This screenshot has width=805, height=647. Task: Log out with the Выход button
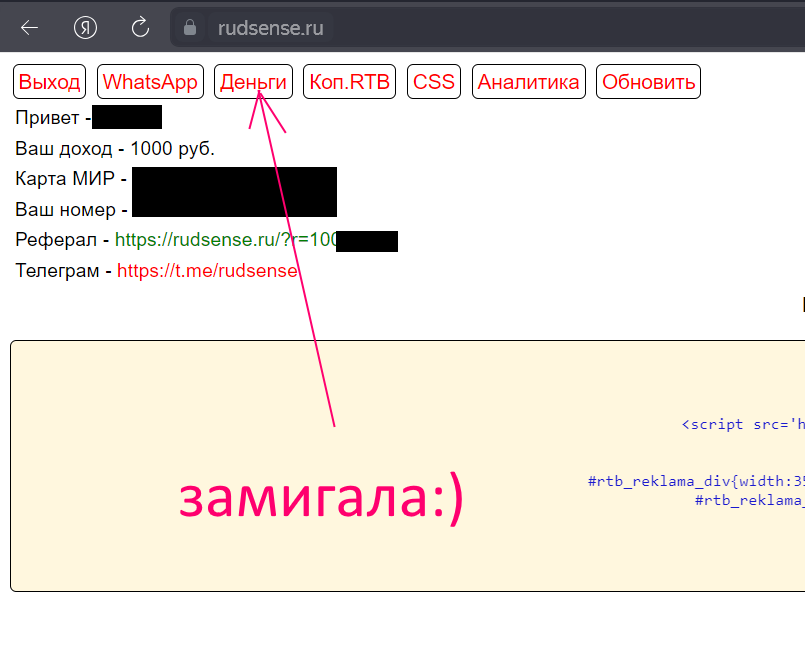pos(49,82)
